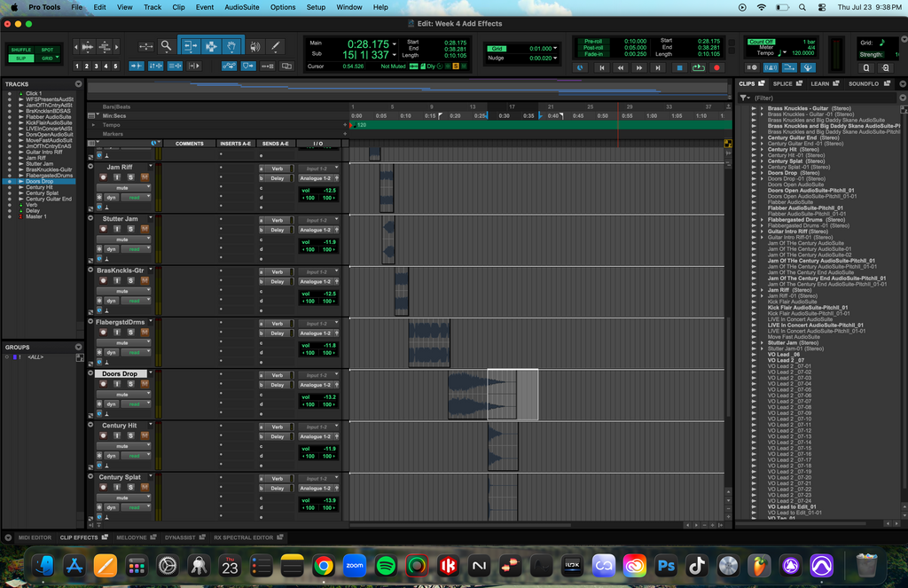
Task: Click the green Loop Play button
Action: (x=699, y=67)
